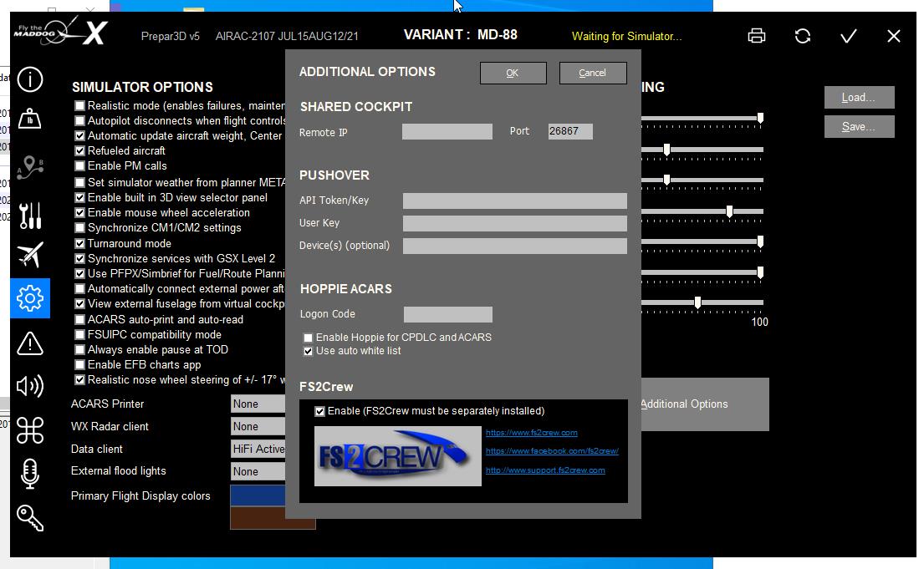The height and width of the screenshot is (569, 924).
Task: Toggle Enable mouse wheel acceleration
Action: (x=80, y=212)
